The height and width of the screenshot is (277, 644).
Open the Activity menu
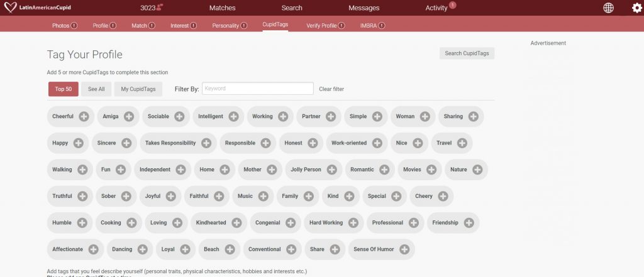(x=436, y=8)
